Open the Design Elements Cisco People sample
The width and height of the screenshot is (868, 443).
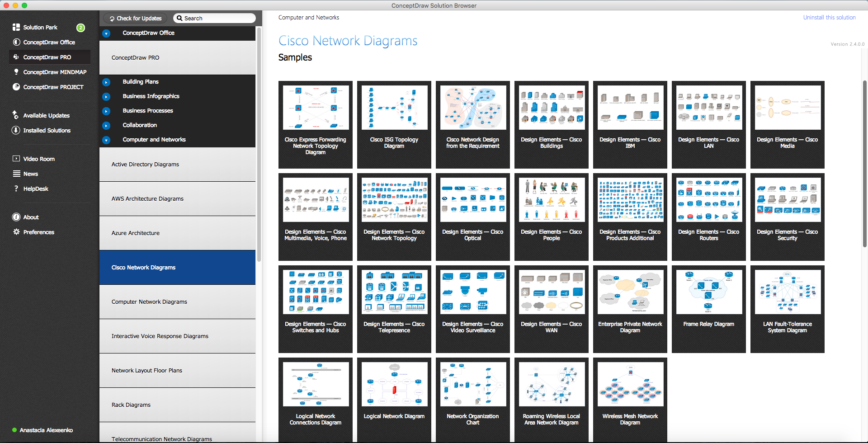click(x=552, y=217)
